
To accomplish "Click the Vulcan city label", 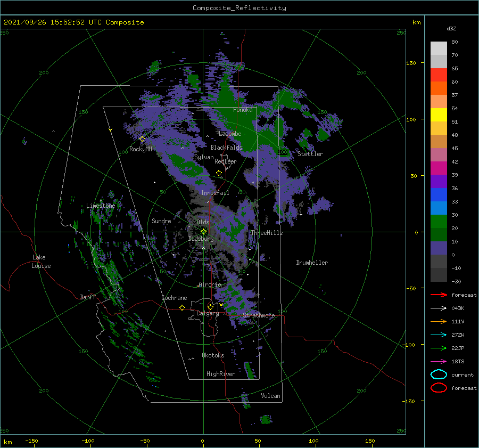I will (x=271, y=396).
